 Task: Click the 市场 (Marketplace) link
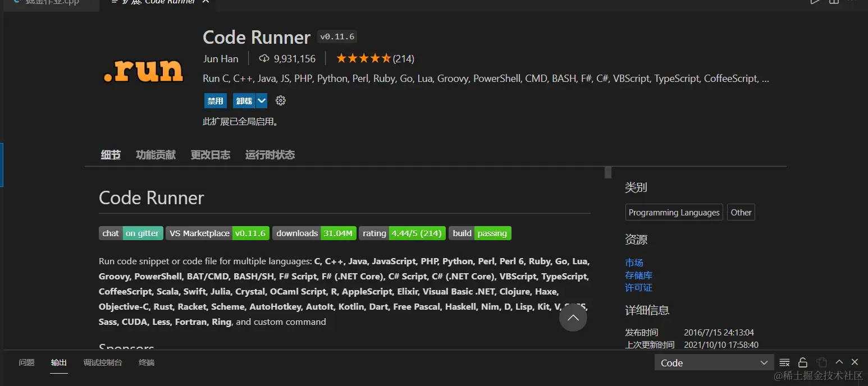[634, 263]
